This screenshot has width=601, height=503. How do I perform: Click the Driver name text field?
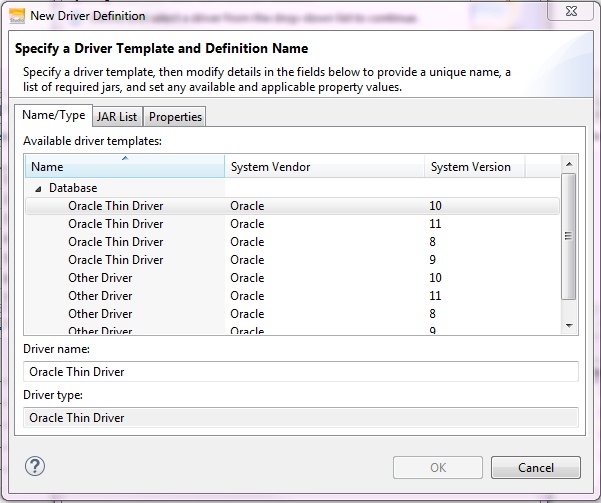point(300,372)
